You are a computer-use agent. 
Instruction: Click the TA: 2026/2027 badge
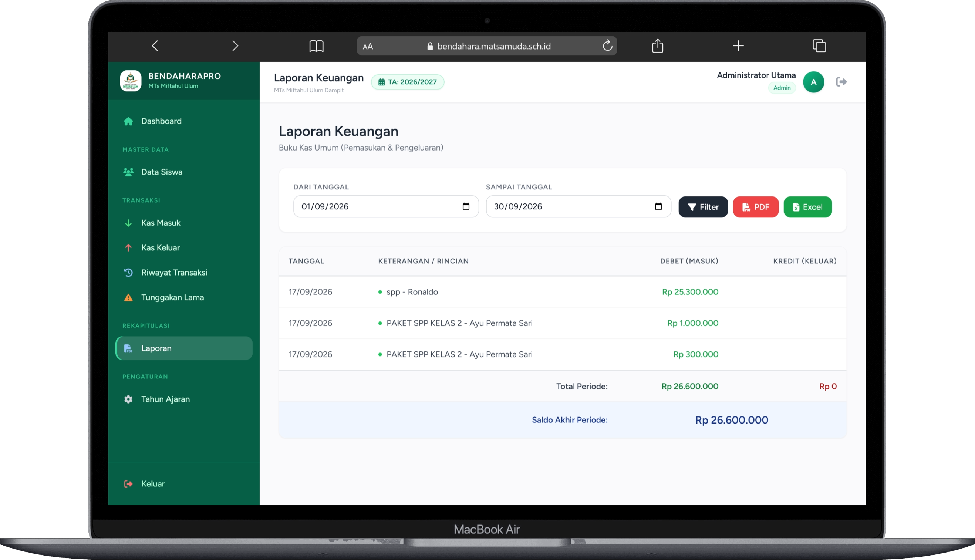point(407,82)
